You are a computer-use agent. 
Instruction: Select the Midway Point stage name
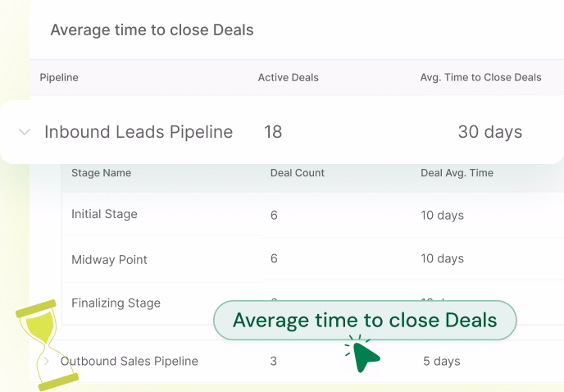(x=109, y=259)
